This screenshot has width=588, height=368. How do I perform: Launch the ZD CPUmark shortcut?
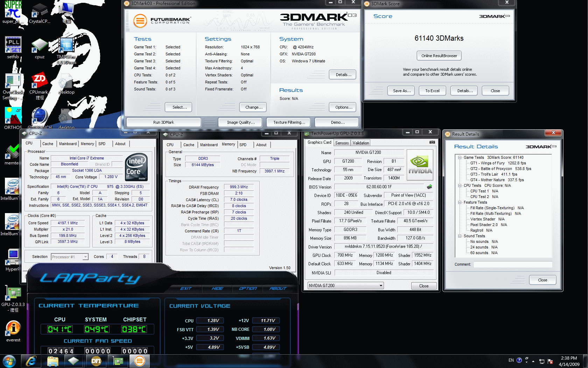pos(40,86)
